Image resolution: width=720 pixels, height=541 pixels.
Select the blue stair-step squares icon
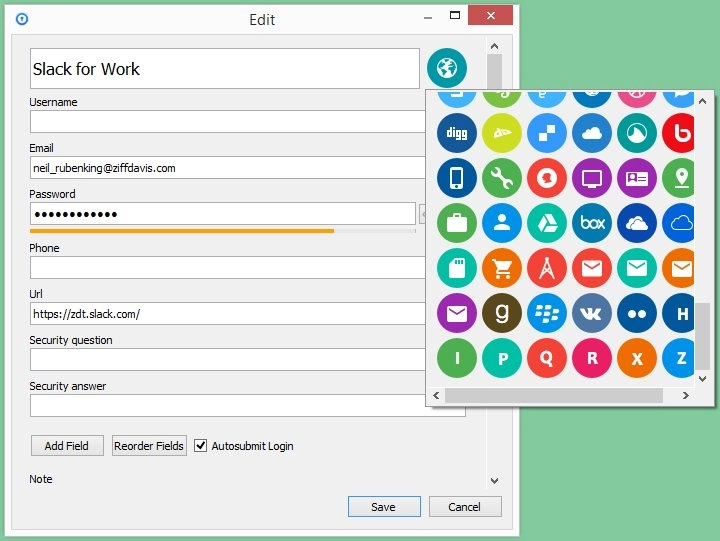[547, 133]
